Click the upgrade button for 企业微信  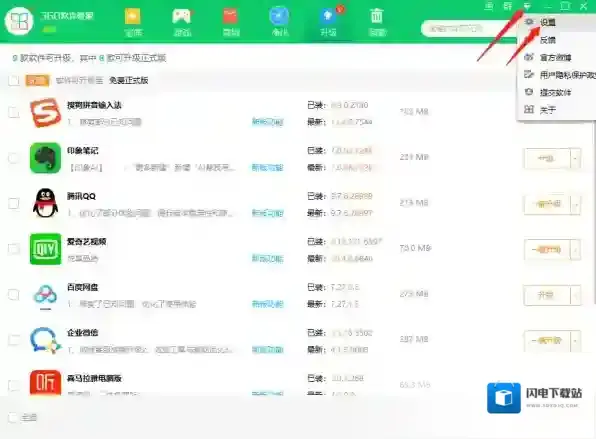click(547, 341)
